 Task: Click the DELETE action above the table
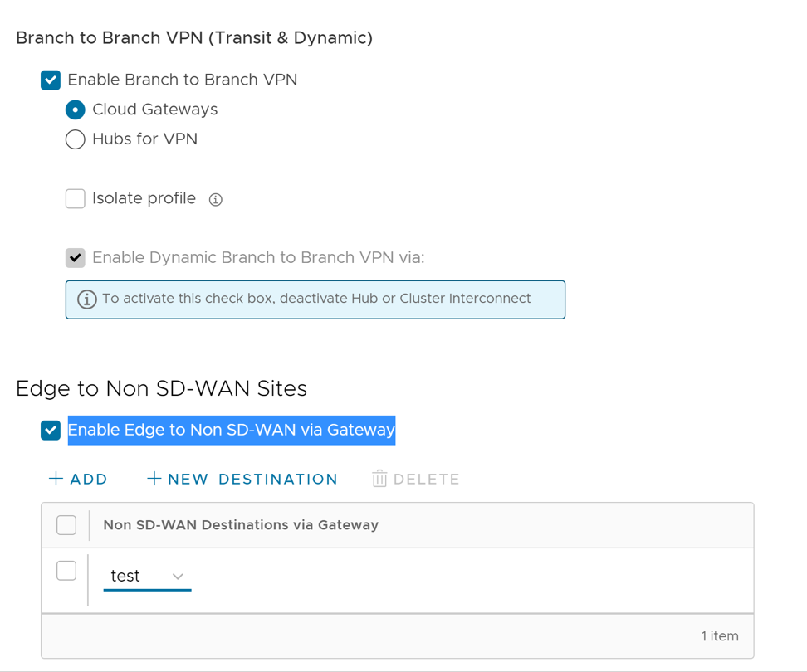(422, 479)
